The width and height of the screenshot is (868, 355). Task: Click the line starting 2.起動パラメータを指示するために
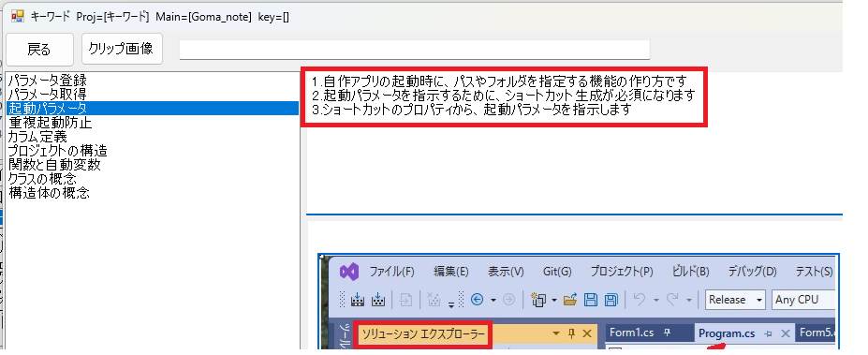[x=503, y=96]
